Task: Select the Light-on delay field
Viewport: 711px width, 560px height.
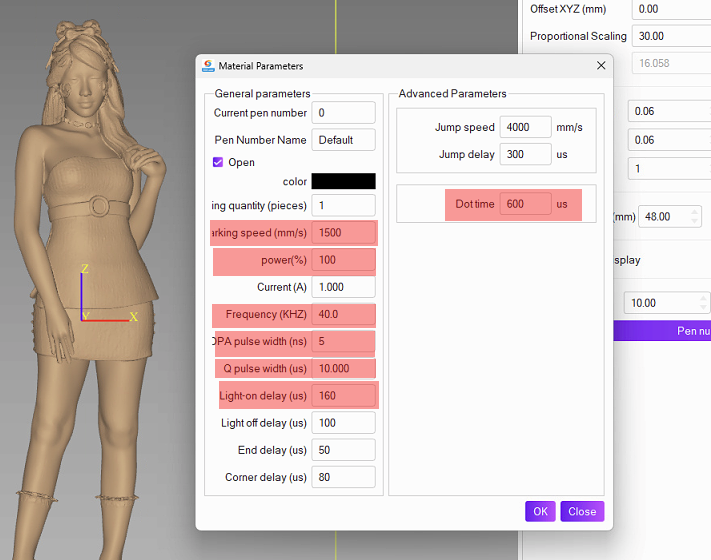Action: (x=343, y=396)
